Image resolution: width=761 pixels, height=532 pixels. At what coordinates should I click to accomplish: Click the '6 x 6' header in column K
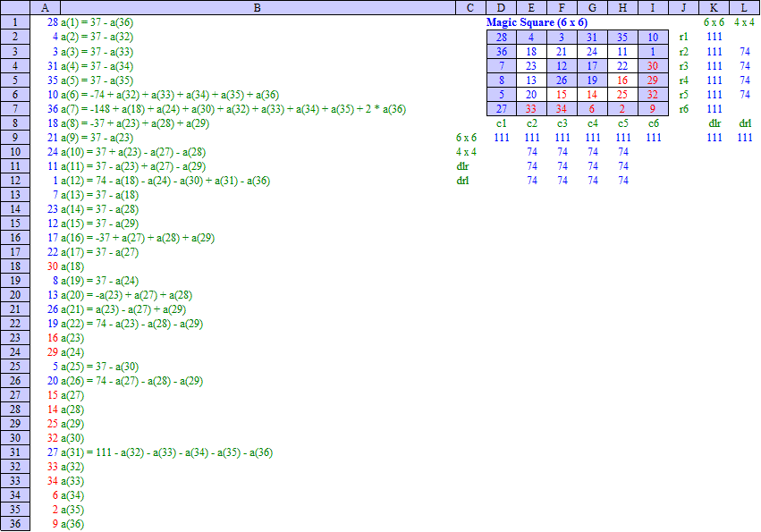click(x=714, y=22)
